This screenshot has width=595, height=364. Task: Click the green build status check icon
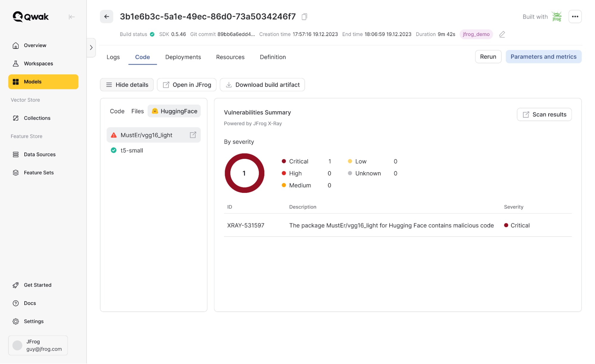(152, 34)
